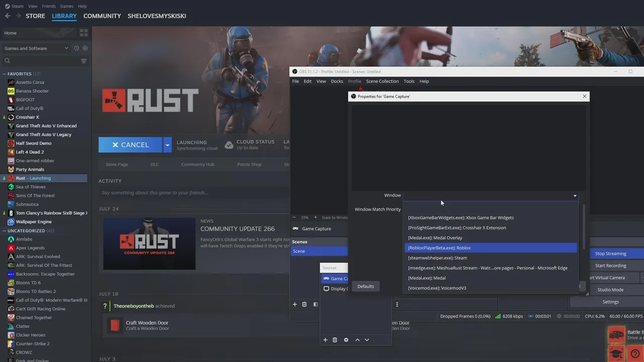The width and height of the screenshot is (644, 362).
Task: Click Stop Streaming in OBS
Action: click(x=611, y=254)
